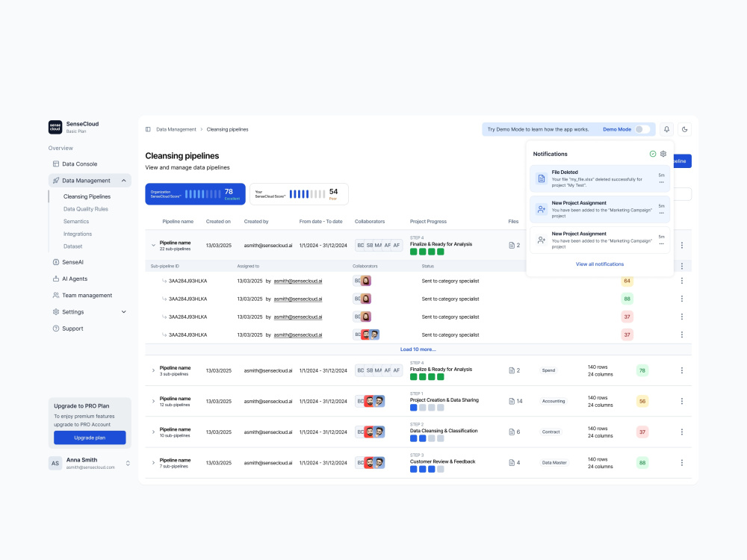This screenshot has width=747, height=560.
Task: Click Accounting row blue progress squares
Action: (427, 408)
